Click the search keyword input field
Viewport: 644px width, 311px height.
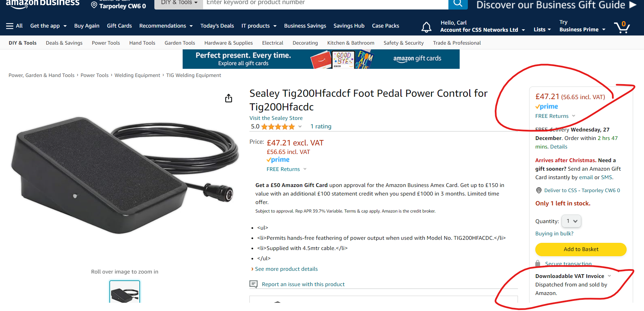click(325, 3)
